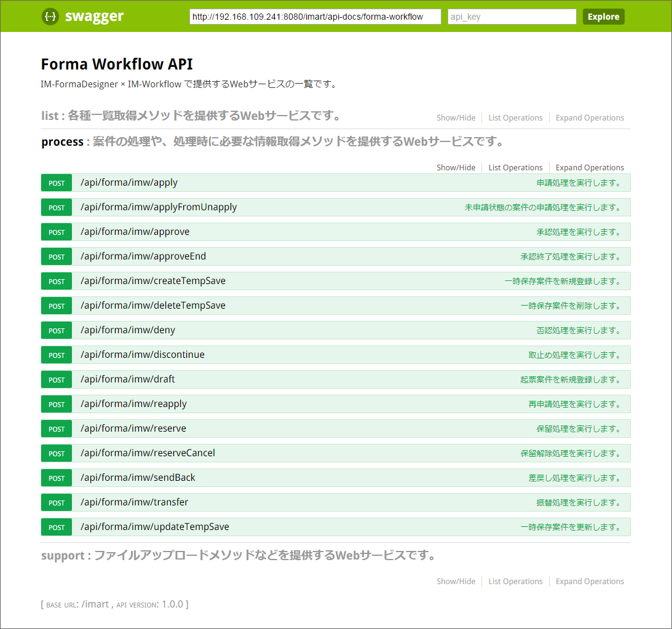The width and height of the screenshot is (672, 629).
Task: Open the /api/forma/imw/updateTempSave path
Action: (155, 526)
